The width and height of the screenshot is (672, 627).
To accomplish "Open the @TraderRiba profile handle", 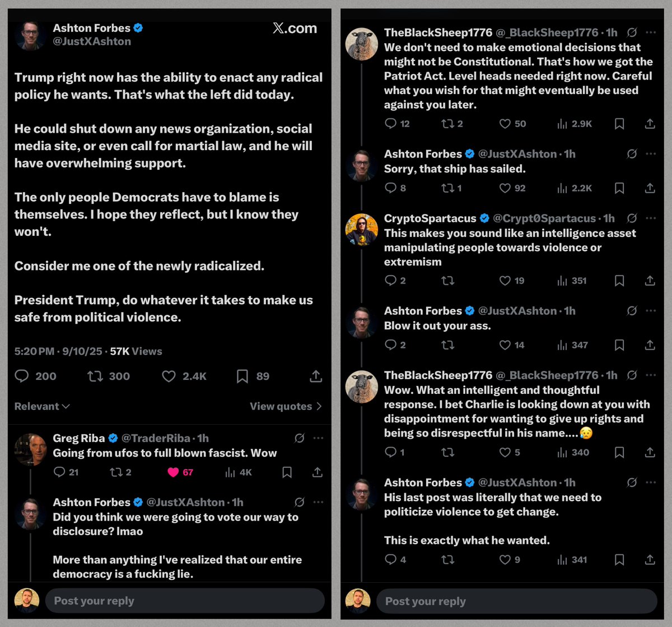I will click(151, 438).
